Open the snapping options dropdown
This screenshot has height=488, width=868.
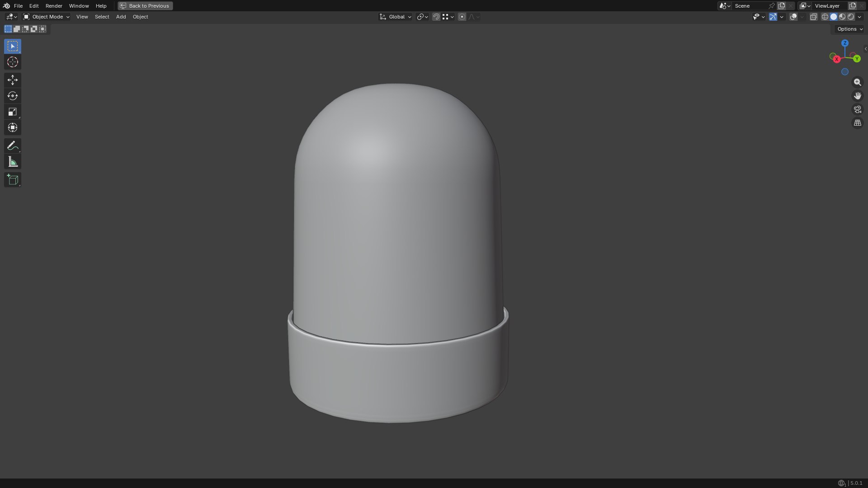448,17
